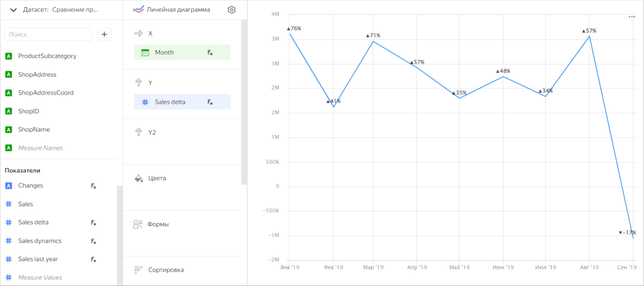Click the Sorting section icon
The image size is (644, 286).
coord(138,270)
